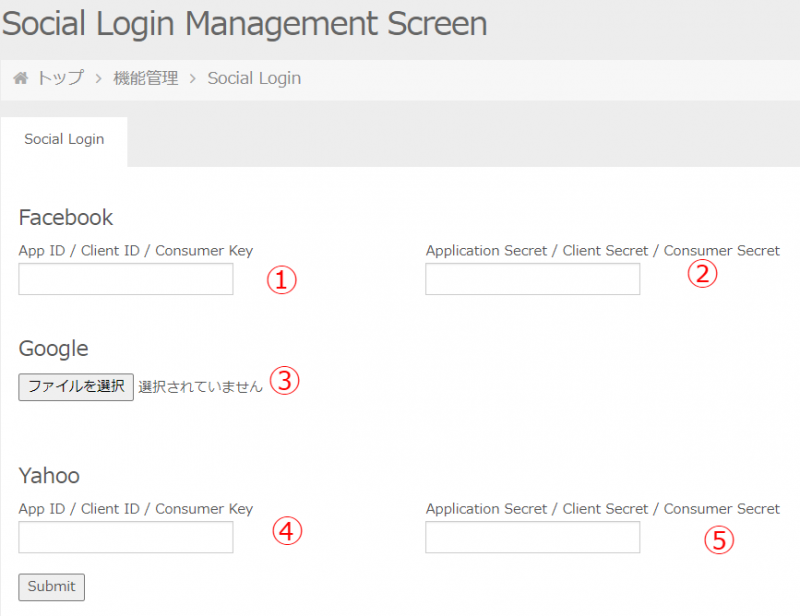The width and height of the screenshot is (800, 616).
Task: Open 機能管理 from the breadcrumb
Action: [146, 78]
